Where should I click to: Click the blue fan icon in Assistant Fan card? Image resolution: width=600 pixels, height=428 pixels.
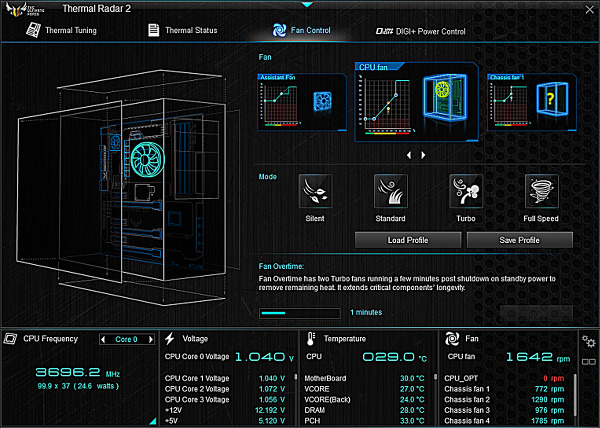pos(322,102)
